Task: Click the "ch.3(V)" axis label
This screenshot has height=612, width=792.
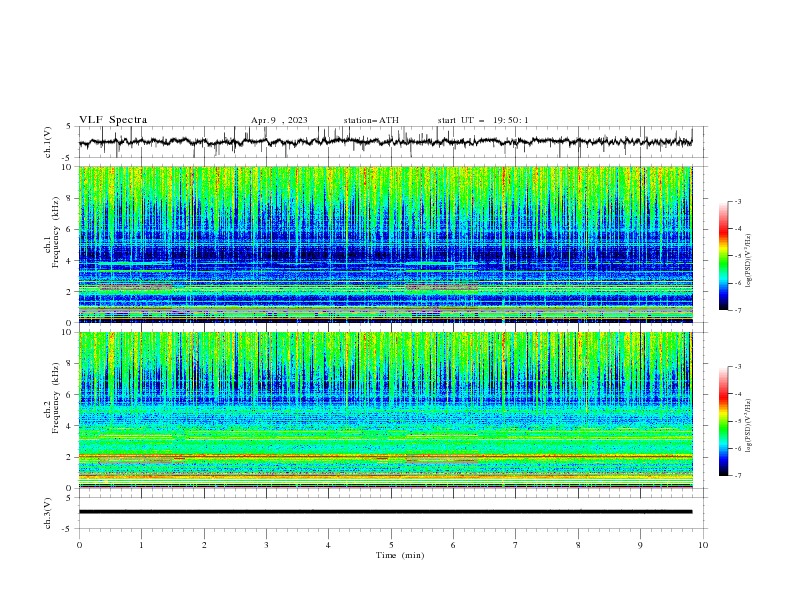Action: point(48,513)
